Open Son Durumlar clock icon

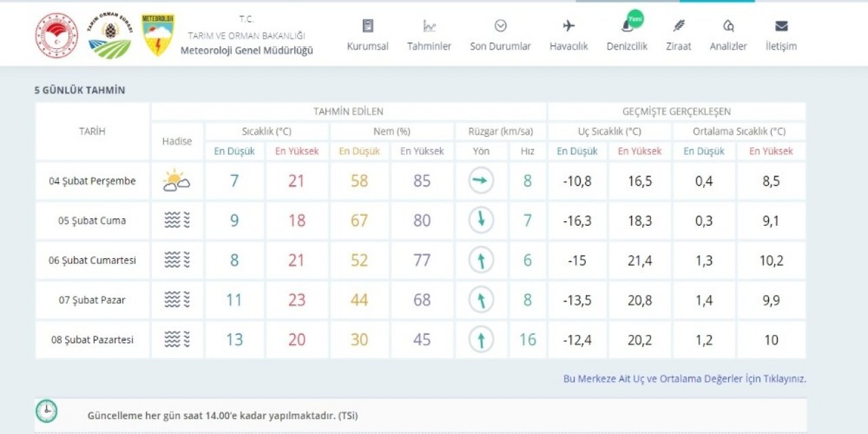pyautogui.click(x=500, y=26)
